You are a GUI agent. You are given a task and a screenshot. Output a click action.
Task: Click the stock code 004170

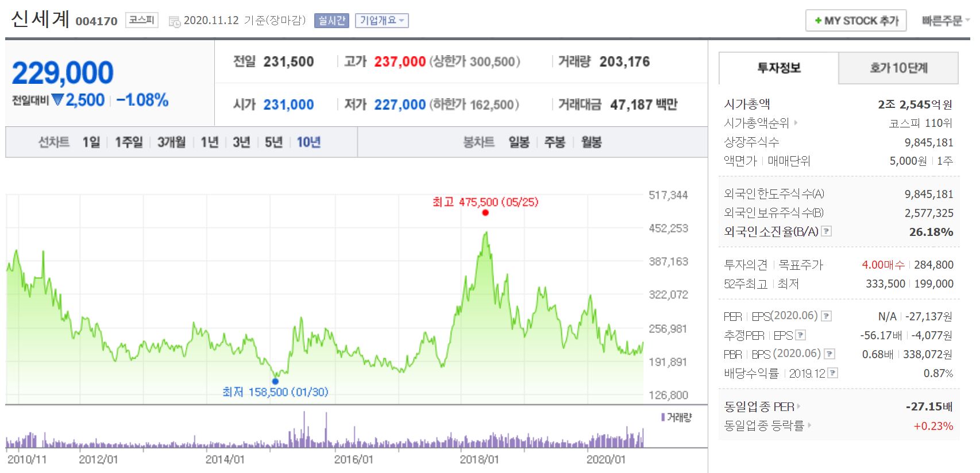coord(97,22)
